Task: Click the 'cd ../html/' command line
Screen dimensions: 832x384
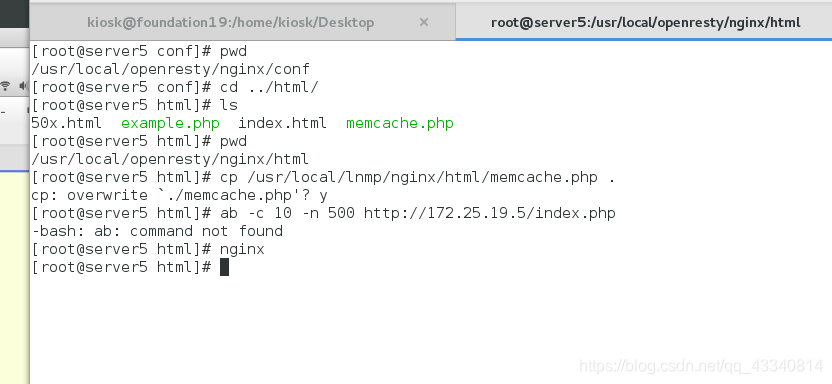Action: (175, 87)
